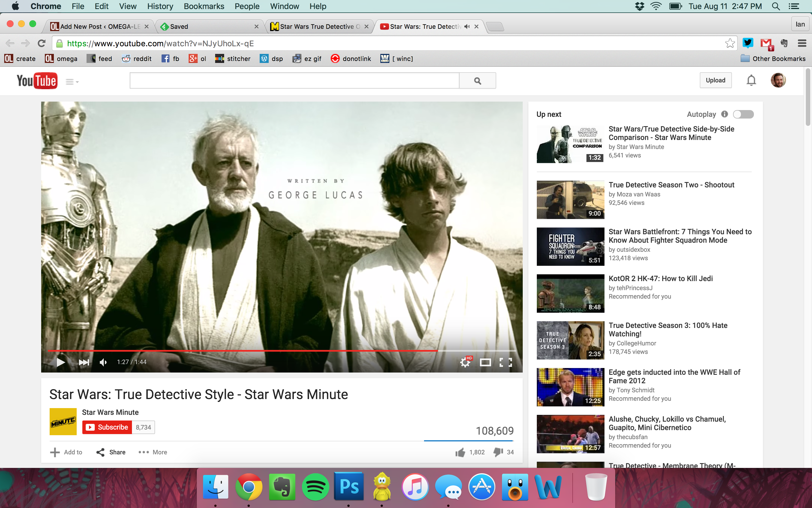Open Evernote from the dock
The height and width of the screenshot is (508, 812).
pyautogui.click(x=282, y=487)
